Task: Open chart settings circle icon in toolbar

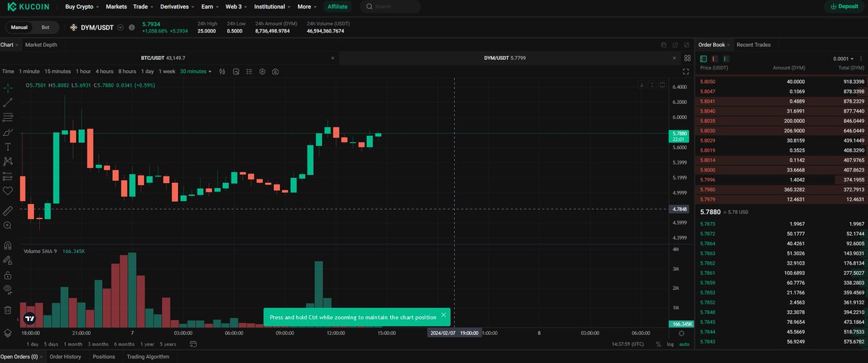Action: 262,72
